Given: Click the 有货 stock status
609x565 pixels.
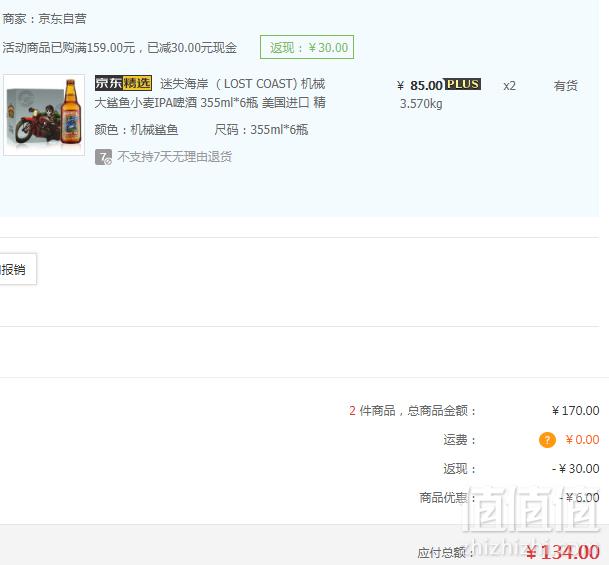Looking at the screenshot, I should coord(566,85).
